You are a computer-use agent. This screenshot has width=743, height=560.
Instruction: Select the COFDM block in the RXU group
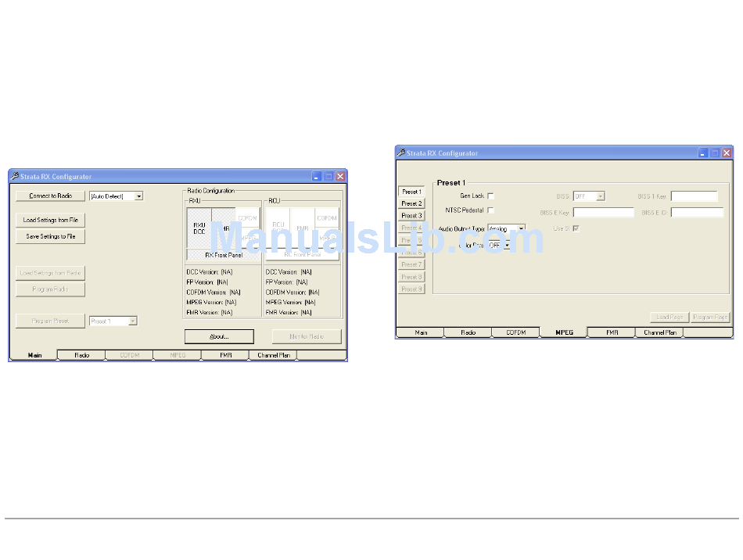coord(247,218)
